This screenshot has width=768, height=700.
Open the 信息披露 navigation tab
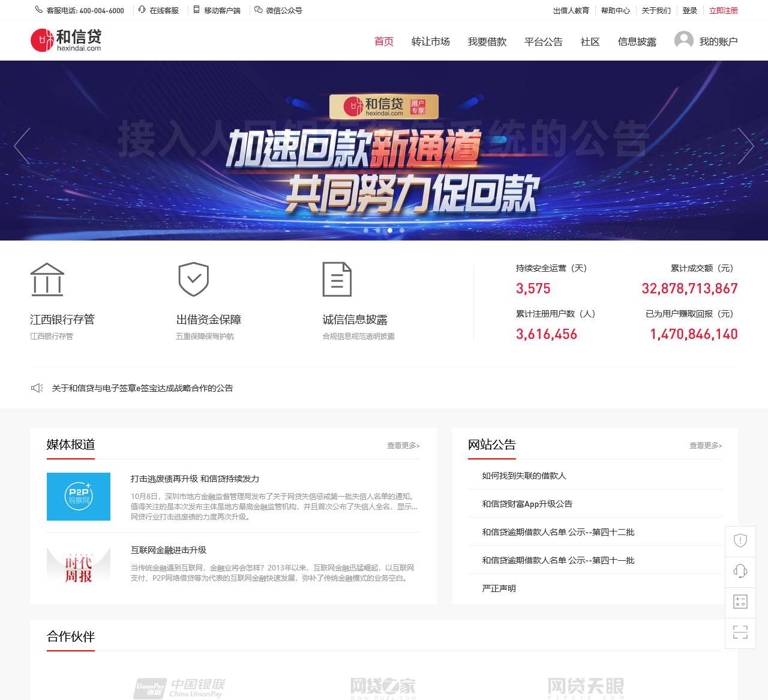click(637, 41)
